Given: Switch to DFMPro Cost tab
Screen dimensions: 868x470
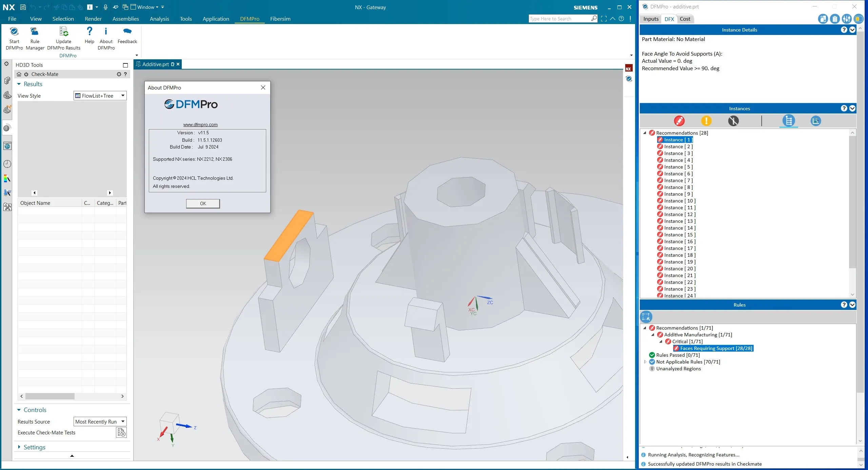Looking at the screenshot, I should point(685,19).
